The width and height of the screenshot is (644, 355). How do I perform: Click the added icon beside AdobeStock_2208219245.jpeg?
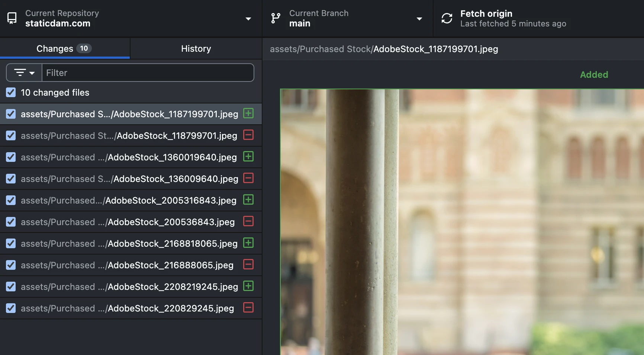point(248,287)
